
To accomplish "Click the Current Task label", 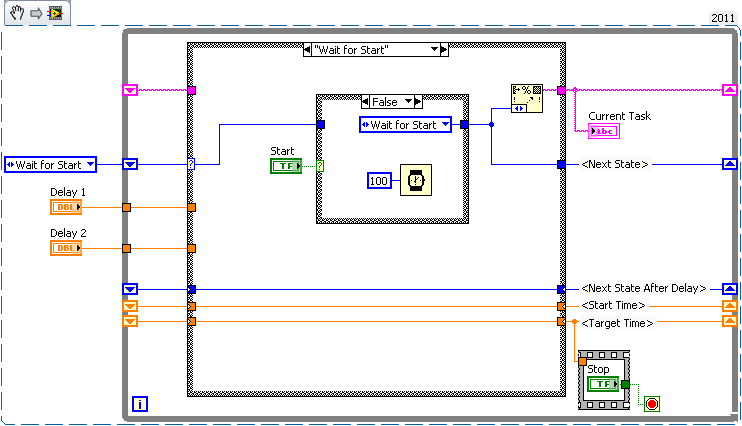I will pyautogui.click(x=619, y=116).
